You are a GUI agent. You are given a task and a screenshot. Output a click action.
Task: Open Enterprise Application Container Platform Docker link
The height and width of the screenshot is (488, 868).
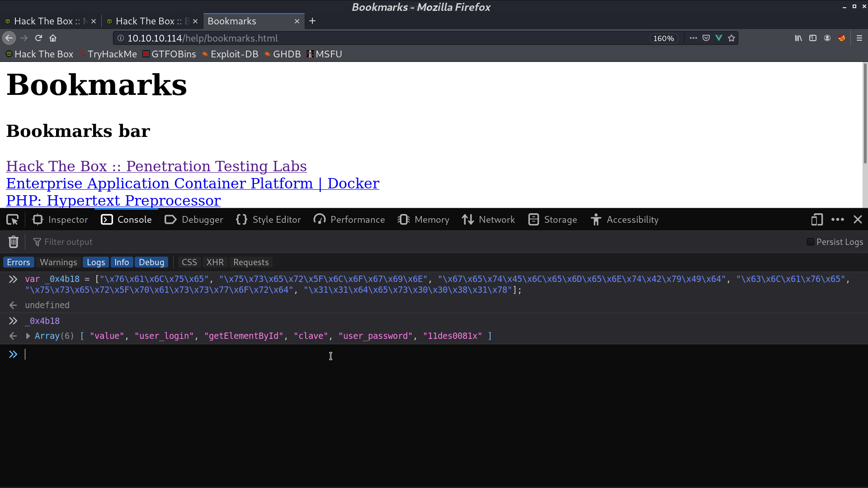pyautogui.click(x=193, y=183)
